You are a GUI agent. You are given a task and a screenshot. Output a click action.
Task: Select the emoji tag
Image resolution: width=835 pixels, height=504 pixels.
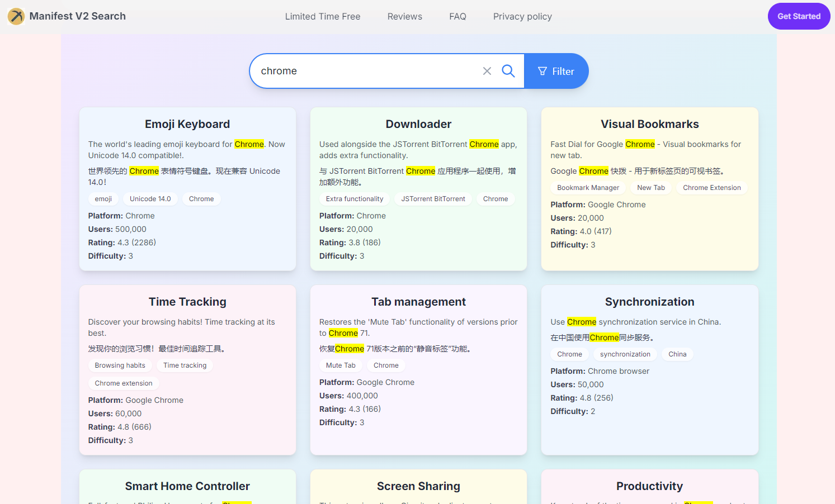click(103, 199)
